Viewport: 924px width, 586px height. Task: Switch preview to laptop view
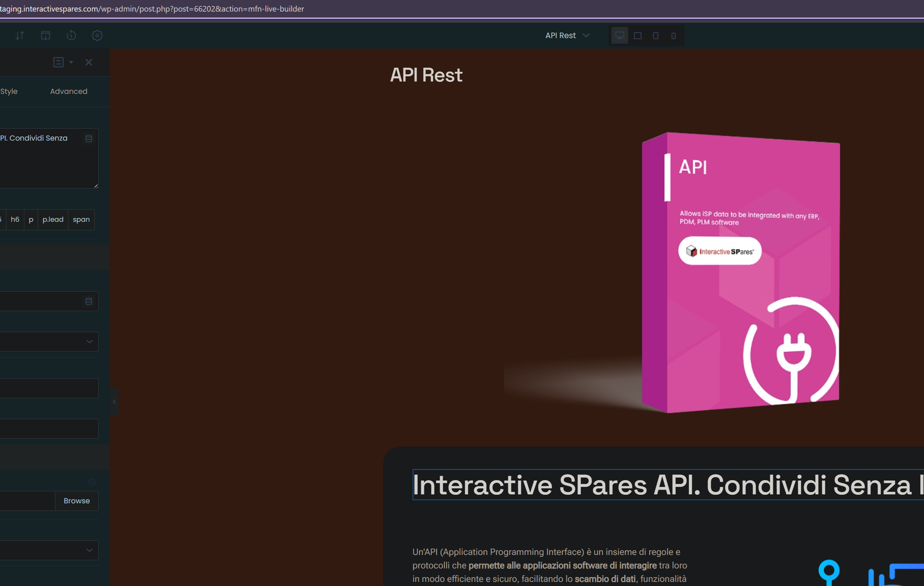[x=637, y=35]
